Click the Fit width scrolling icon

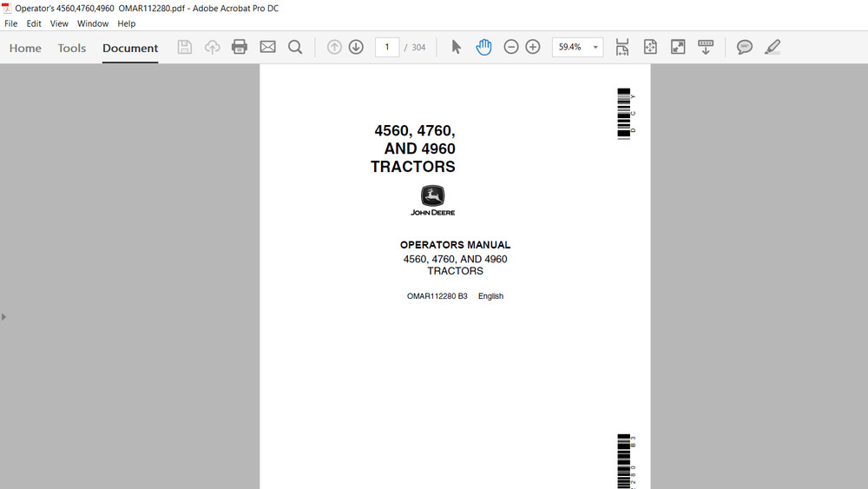coord(622,47)
